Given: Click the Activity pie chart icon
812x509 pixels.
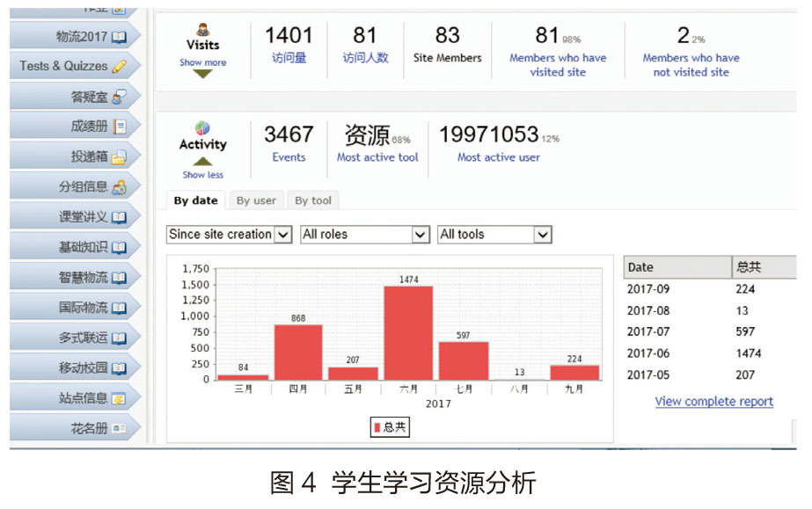Looking at the screenshot, I should pyautogui.click(x=203, y=128).
